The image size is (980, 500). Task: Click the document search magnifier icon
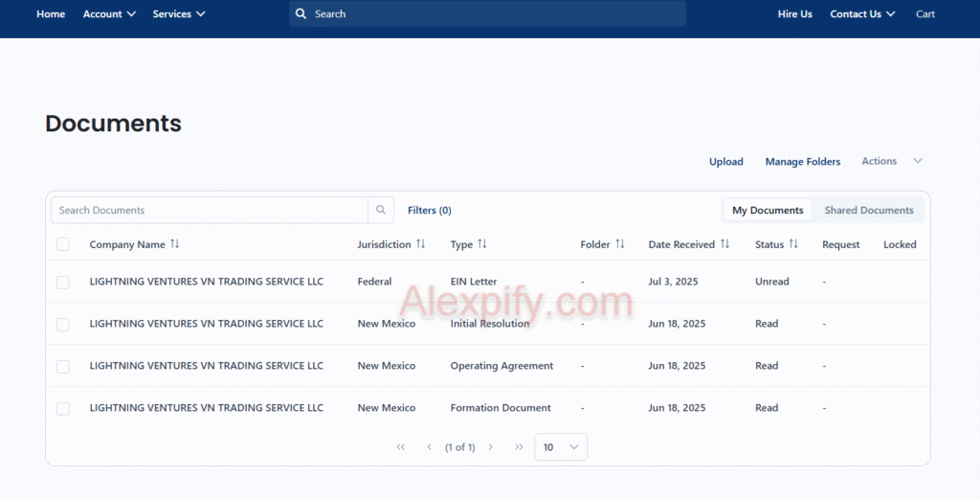pos(381,210)
